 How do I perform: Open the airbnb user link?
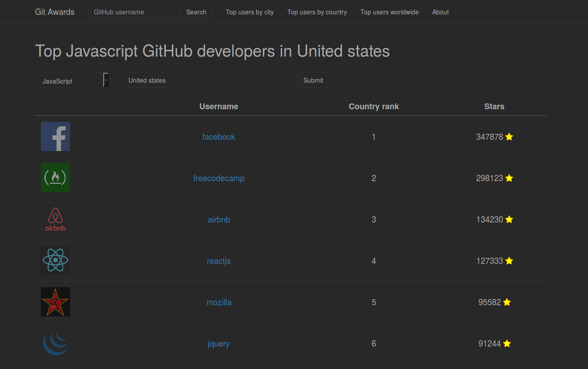click(x=219, y=220)
